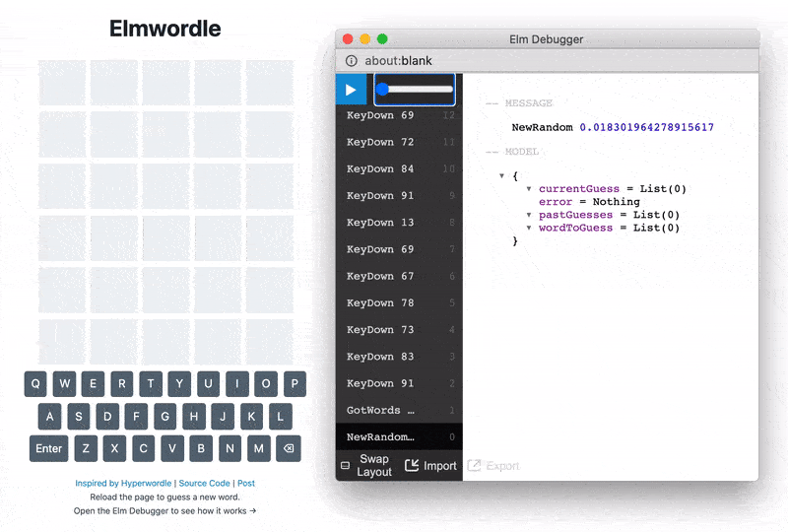Click the error = Nothing field
788x532 pixels.
pos(589,202)
